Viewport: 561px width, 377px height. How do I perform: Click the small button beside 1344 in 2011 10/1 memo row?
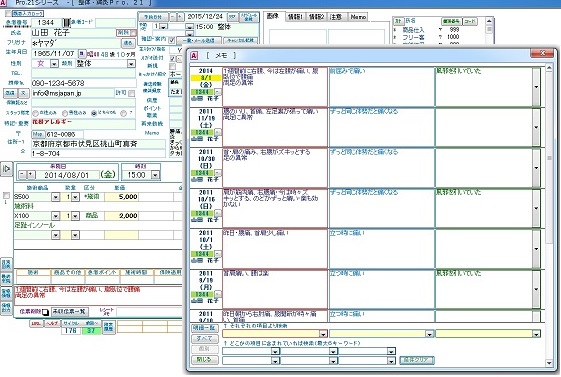(x=217, y=254)
